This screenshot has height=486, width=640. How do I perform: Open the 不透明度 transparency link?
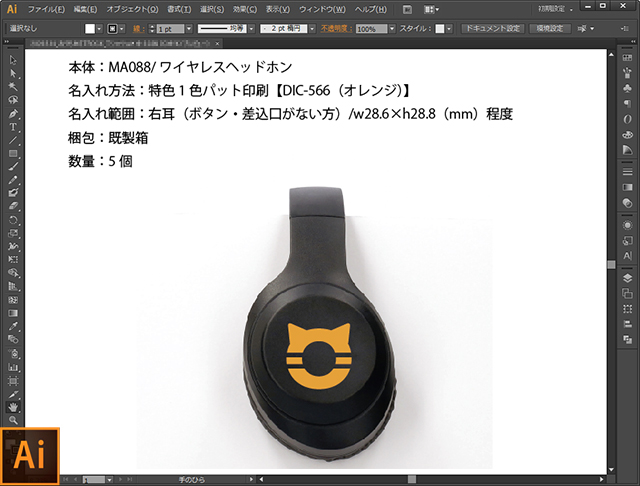(336, 29)
